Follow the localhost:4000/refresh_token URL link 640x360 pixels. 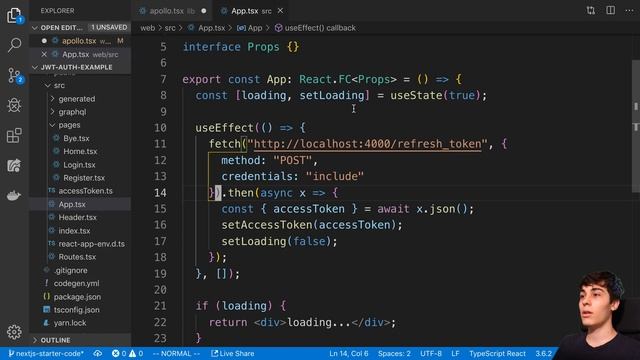pos(367,144)
